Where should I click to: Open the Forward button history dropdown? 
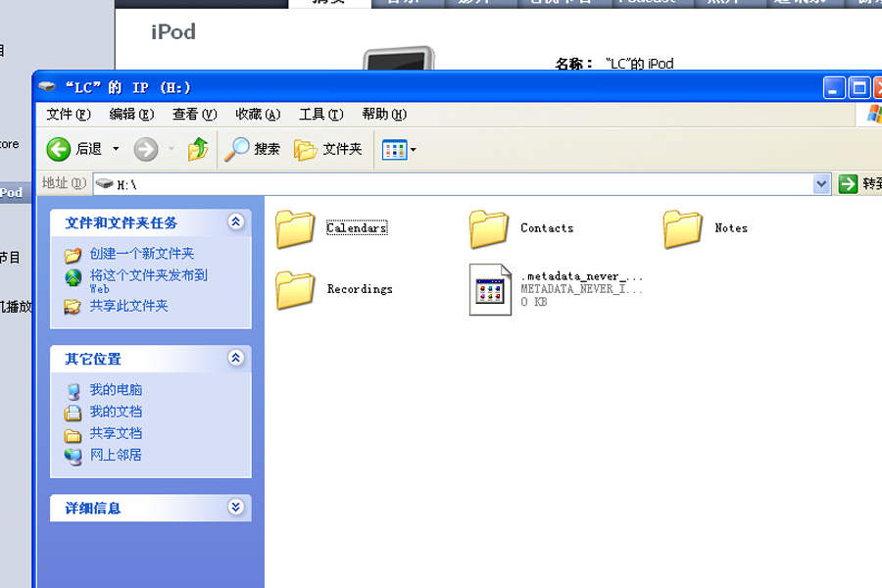171,149
